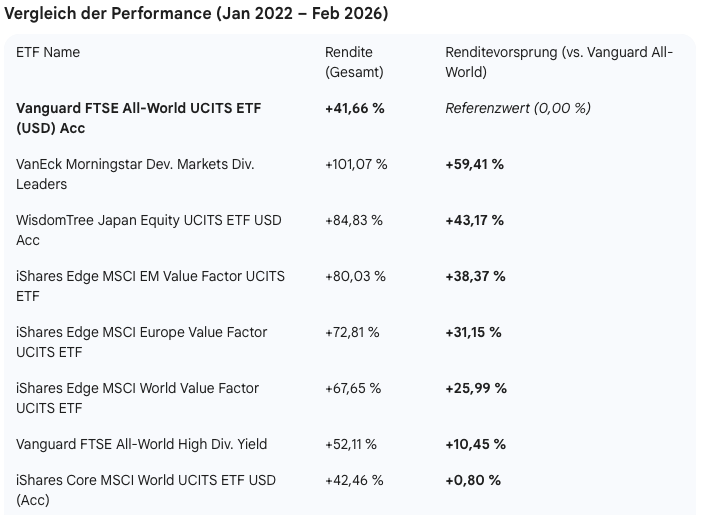The height and width of the screenshot is (515, 701).
Task: Select iShares Edge MSCI EM Value Factor
Action: point(150,286)
